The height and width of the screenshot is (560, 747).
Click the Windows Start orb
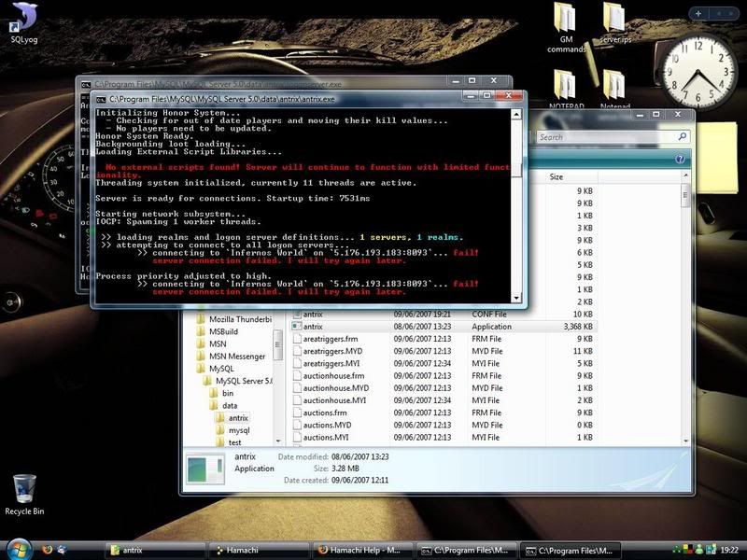click(x=19, y=549)
